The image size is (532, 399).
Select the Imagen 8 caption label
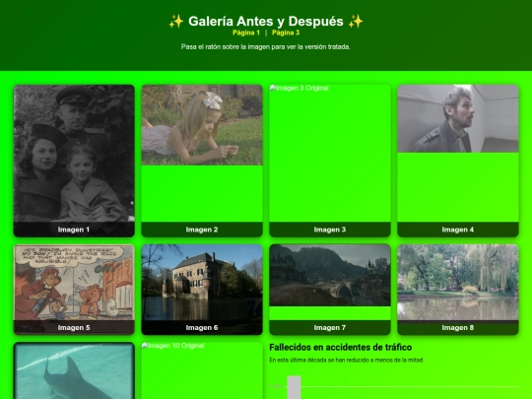(458, 327)
